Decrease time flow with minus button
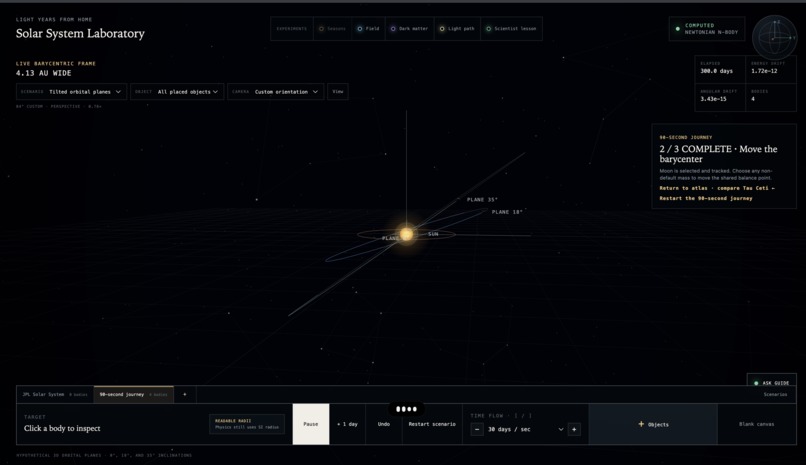 coord(477,429)
